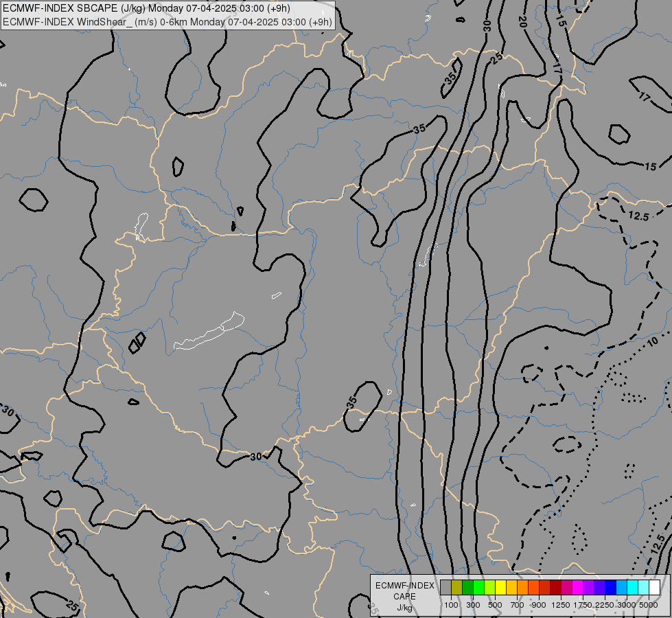Click the 1250 value on the legend scale
Image resolution: width=672 pixels, height=618 pixels.
(561, 605)
